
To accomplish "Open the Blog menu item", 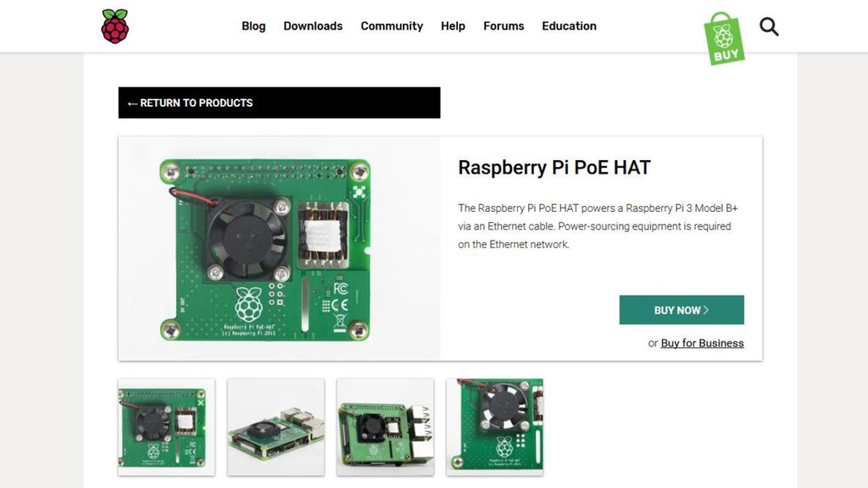I will (x=253, y=26).
